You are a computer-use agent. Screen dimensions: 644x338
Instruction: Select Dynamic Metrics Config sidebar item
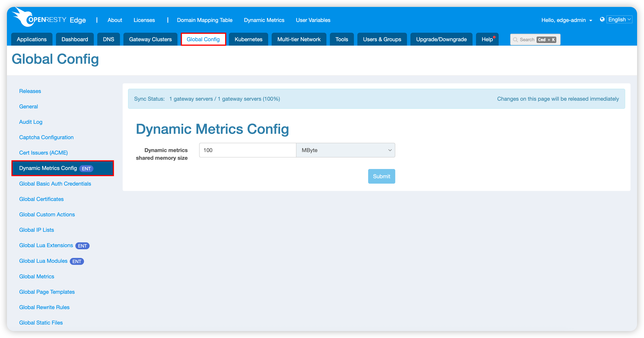[x=62, y=168]
